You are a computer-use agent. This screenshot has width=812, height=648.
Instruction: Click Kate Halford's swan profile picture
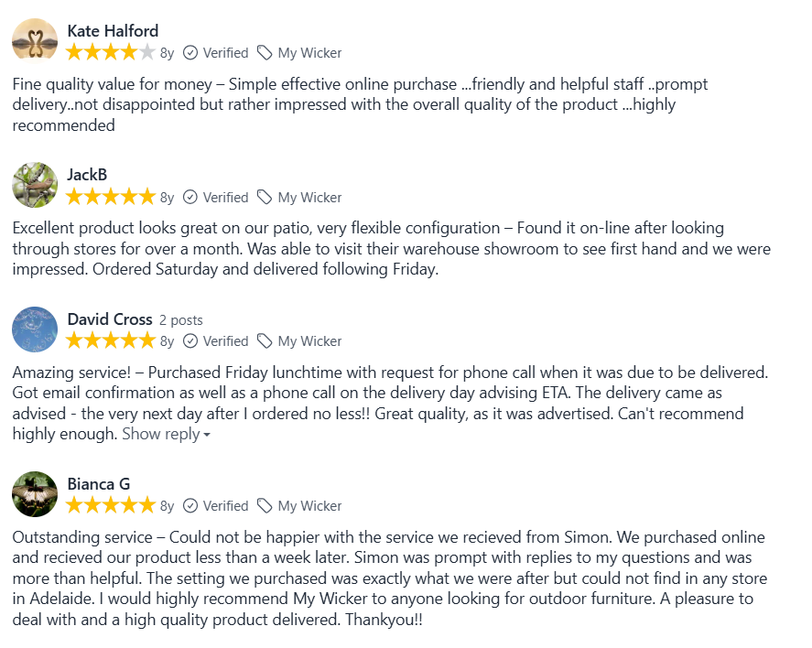34,40
